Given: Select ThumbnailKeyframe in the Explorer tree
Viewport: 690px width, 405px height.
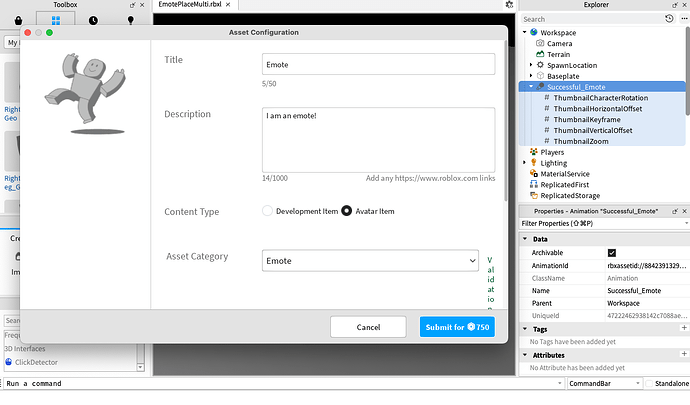Looking at the screenshot, I should 587,120.
